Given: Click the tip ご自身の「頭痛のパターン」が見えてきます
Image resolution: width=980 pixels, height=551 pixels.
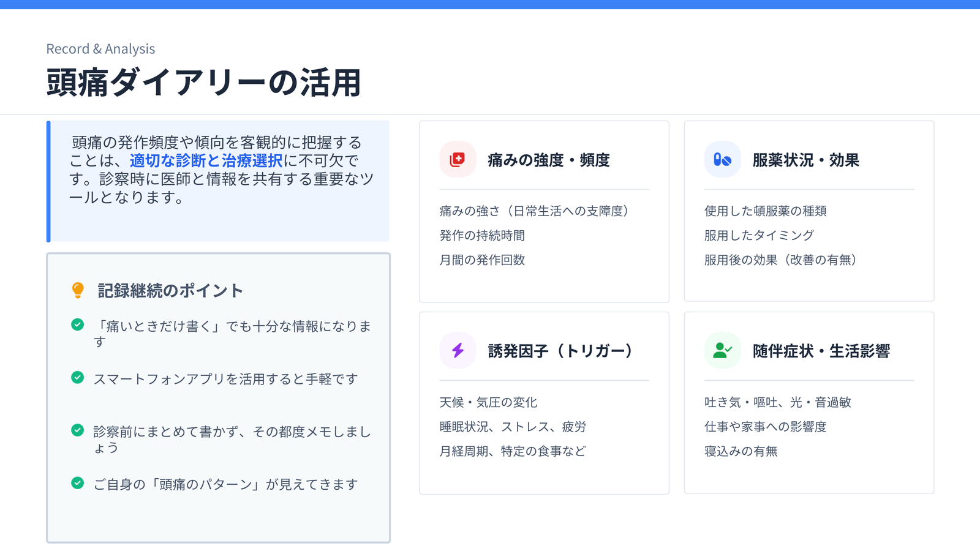Looking at the screenshot, I should pos(225,484).
